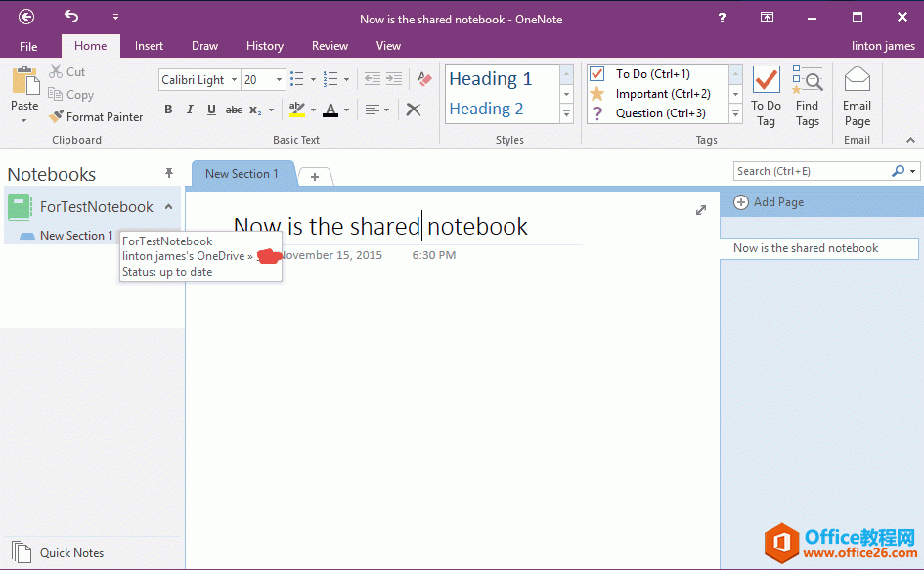Clear all formatting with eraser icon
Screen dimensions: 924x570
click(424, 79)
